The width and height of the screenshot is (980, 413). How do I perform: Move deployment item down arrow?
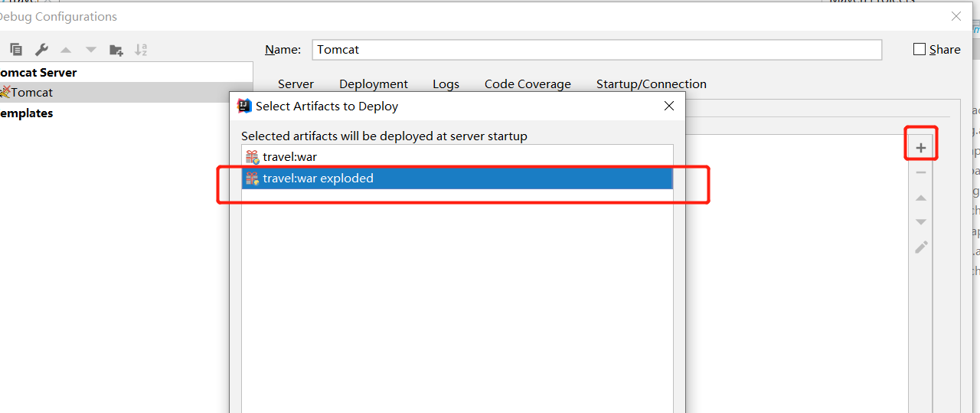921,222
